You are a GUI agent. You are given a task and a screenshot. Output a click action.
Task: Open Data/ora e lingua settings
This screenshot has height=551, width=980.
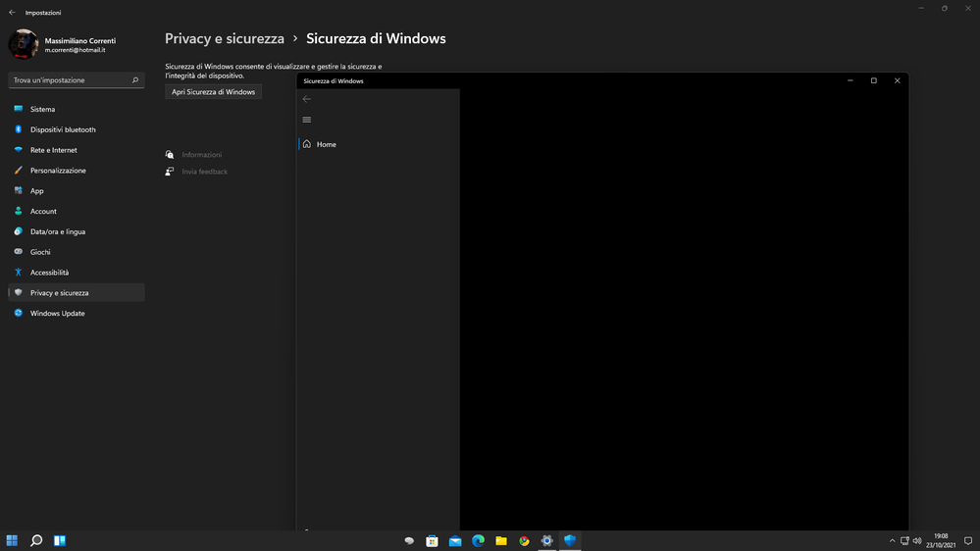click(x=77, y=231)
